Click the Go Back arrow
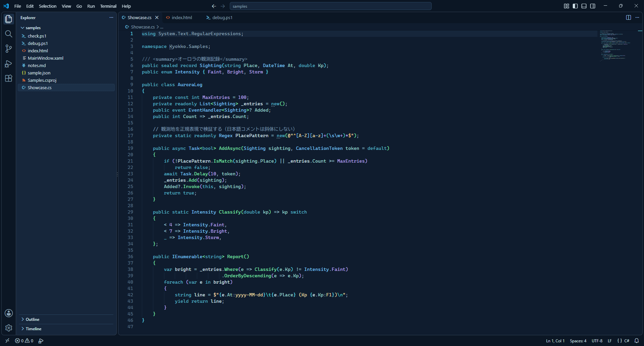644x346 pixels. 214,6
